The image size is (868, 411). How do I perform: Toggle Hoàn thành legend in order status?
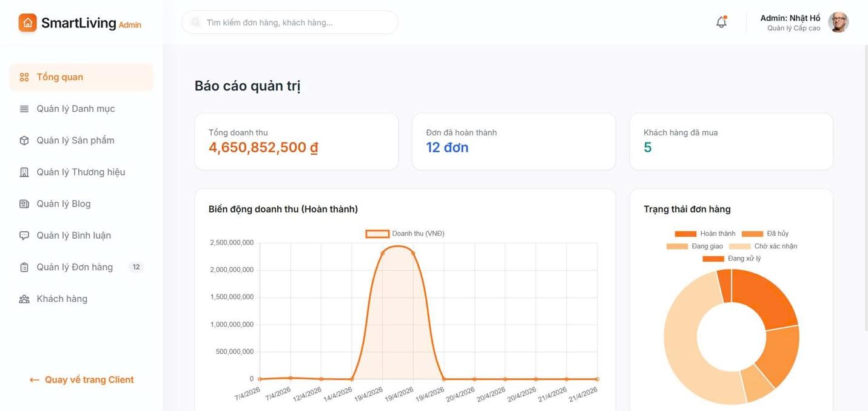point(705,234)
